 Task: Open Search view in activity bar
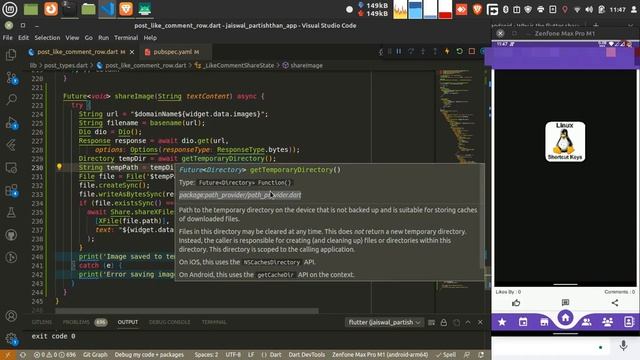click(x=11, y=100)
